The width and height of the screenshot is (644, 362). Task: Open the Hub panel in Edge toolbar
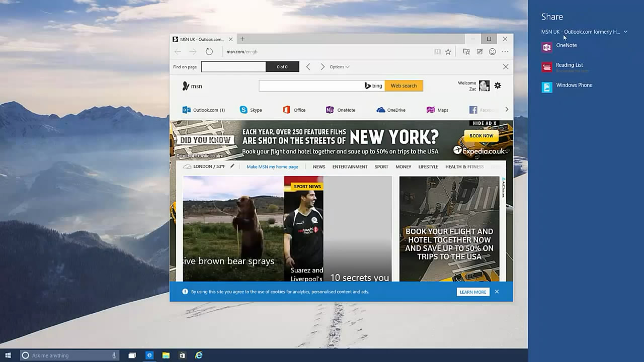click(x=466, y=52)
